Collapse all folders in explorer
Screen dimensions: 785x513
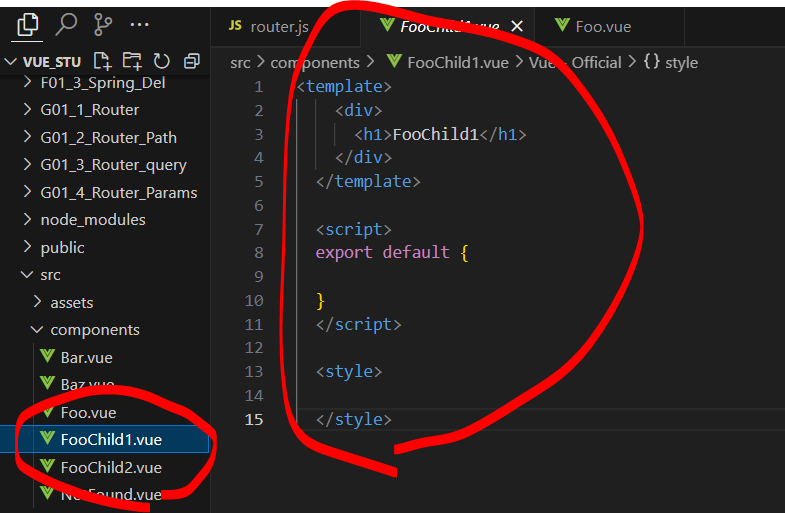click(192, 61)
